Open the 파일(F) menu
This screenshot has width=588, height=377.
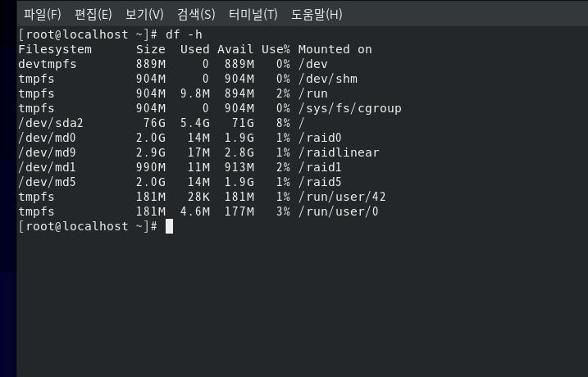click(x=43, y=15)
